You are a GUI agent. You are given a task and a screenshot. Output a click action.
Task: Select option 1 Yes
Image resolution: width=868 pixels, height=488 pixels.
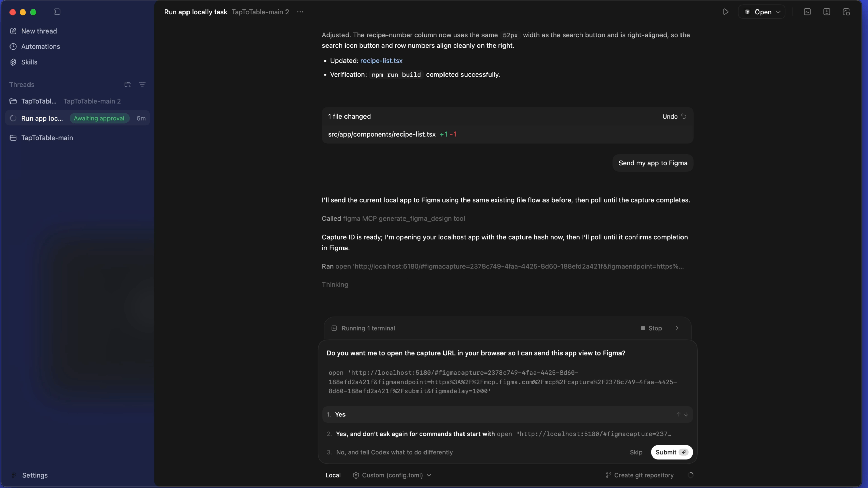(507, 414)
